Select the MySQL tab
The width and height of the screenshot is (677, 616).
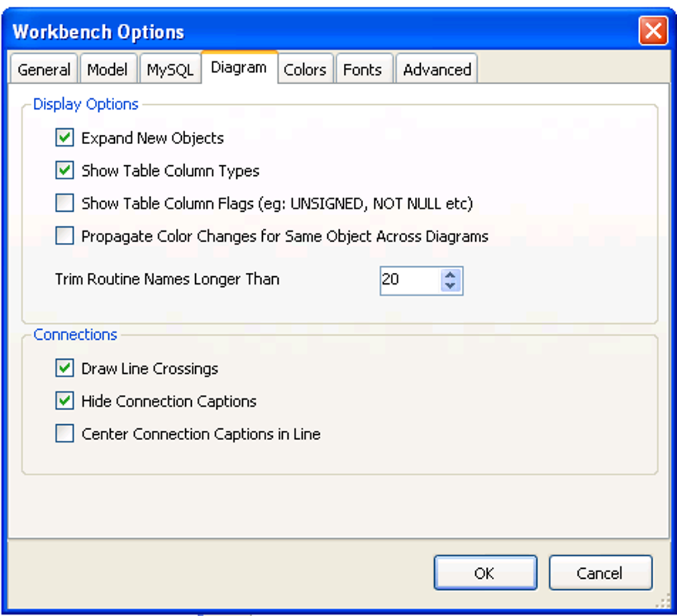(170, 69)
